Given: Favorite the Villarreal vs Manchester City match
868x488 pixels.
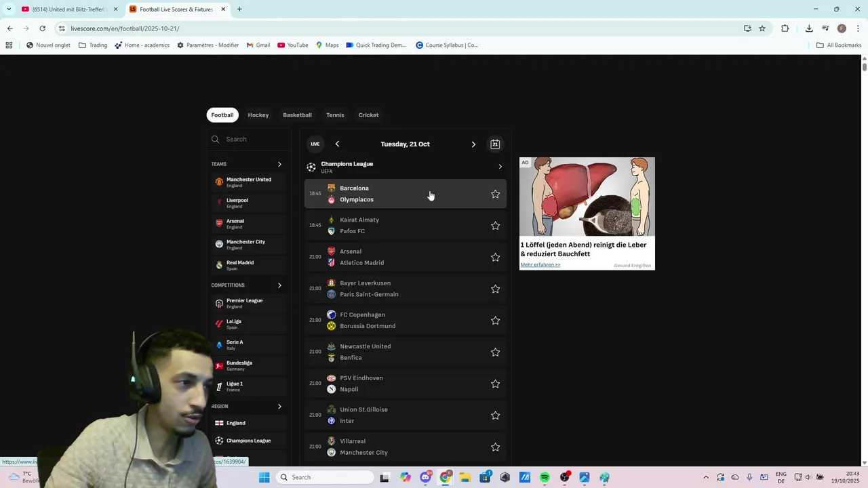Looking at the screenshot, I should coord(495,447).
